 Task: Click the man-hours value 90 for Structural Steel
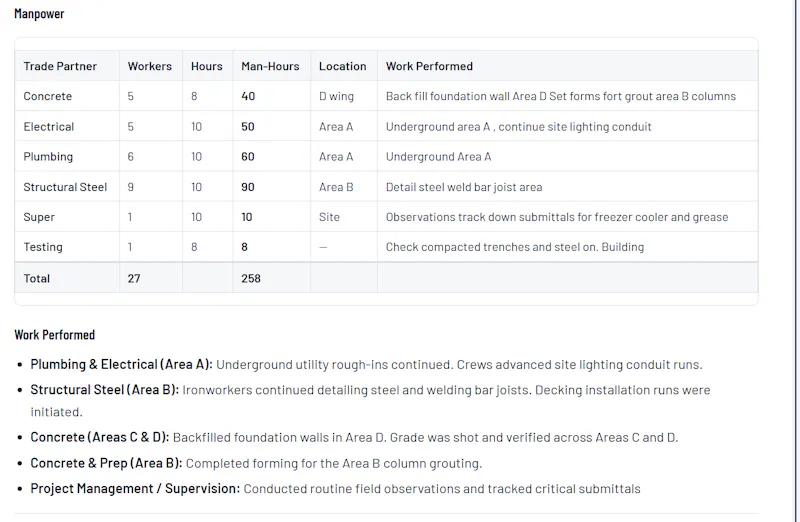(247, 187)
